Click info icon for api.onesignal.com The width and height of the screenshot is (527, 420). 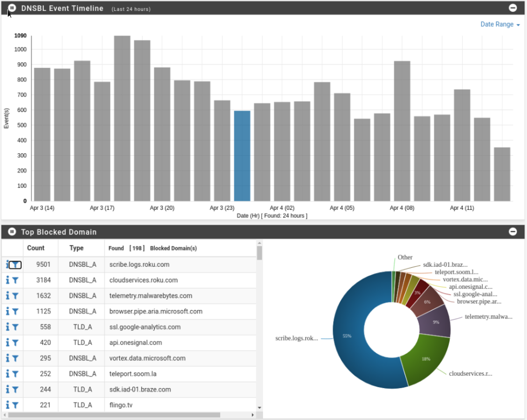pyautogui.click(x=7, y=342)
